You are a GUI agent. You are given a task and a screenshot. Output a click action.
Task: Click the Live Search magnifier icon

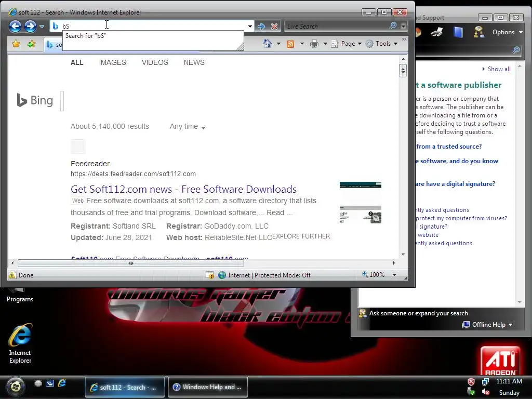[x=393, y=26]
